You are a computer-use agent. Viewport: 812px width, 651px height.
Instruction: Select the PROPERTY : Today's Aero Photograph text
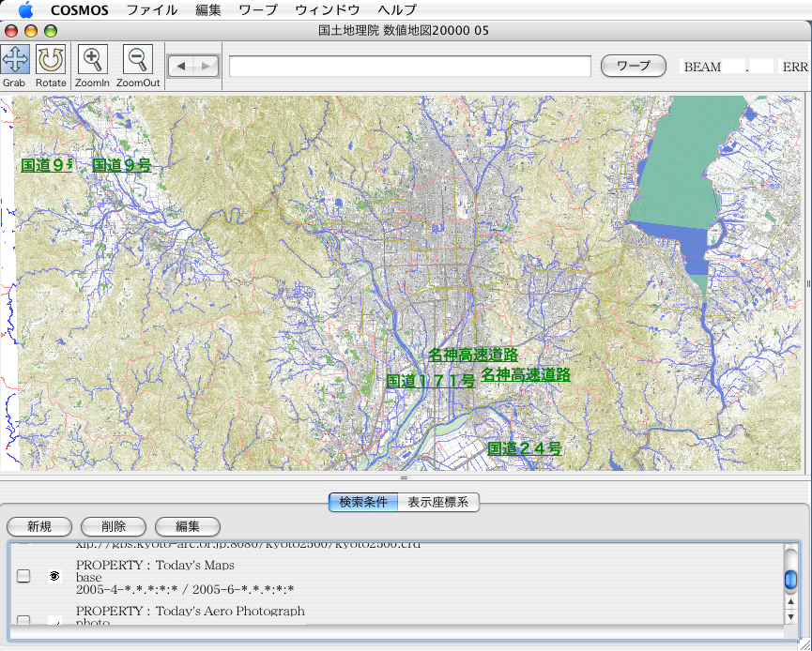click(190, 612)
